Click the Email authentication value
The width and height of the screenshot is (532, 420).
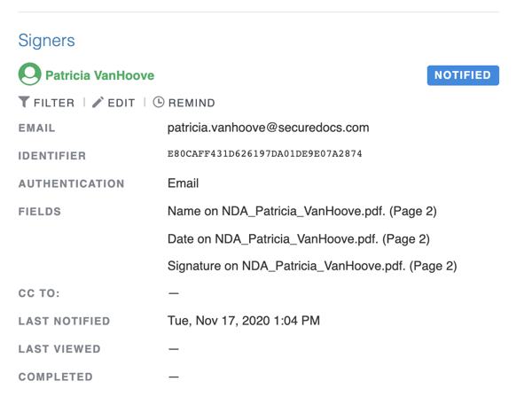(183, 183)
